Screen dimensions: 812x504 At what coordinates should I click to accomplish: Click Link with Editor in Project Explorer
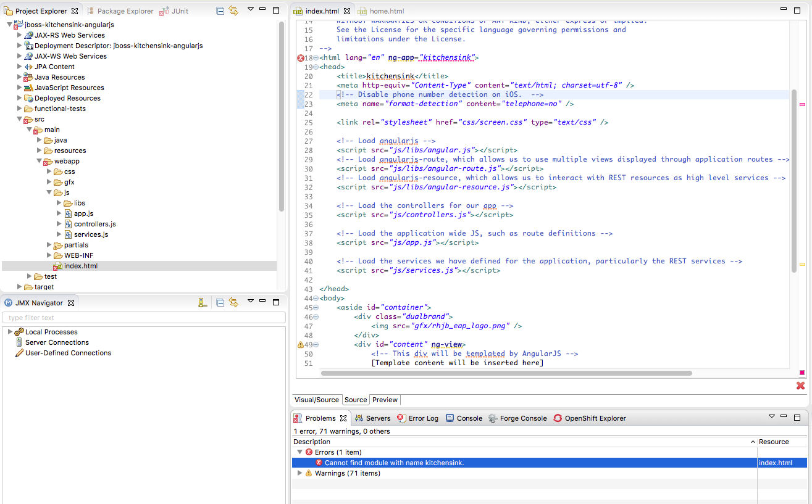[233, 10]
